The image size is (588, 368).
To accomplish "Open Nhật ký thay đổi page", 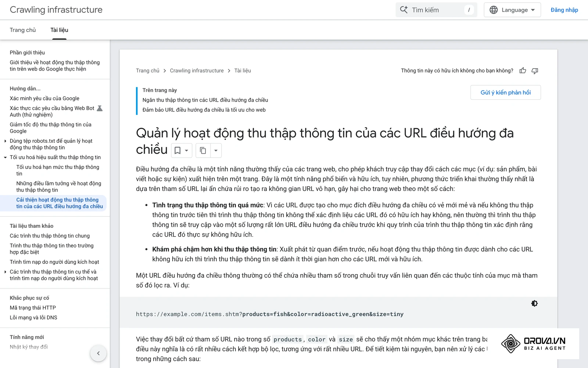I will [29, 347].
